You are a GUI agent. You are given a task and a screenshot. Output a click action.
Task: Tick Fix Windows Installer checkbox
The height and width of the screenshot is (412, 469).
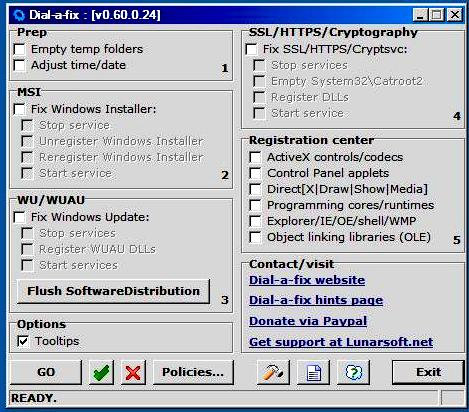[x=20, y=109]
